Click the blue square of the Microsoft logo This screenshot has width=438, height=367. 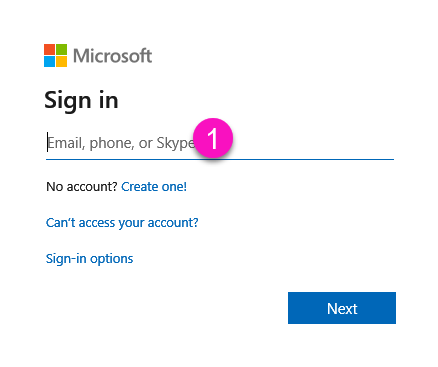49,61
